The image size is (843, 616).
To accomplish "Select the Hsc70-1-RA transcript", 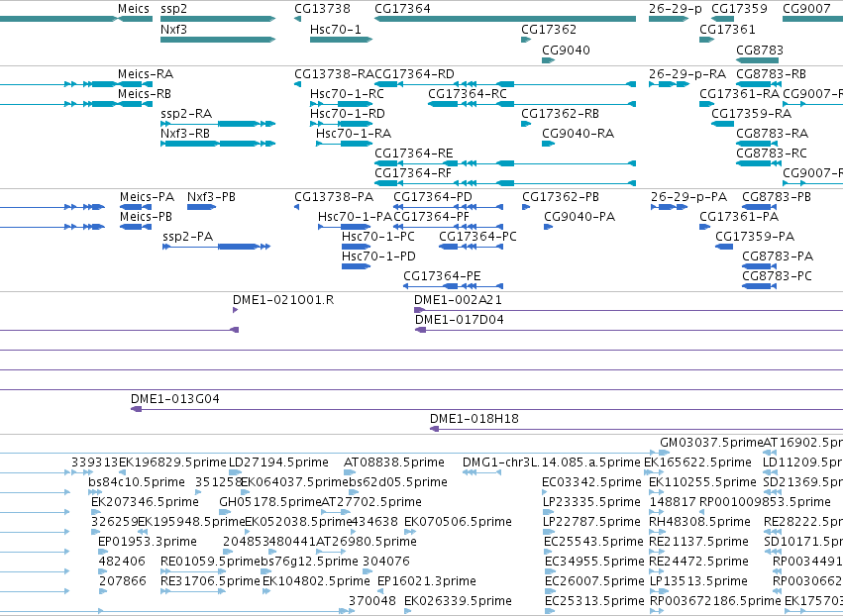I will pos(344,144).
